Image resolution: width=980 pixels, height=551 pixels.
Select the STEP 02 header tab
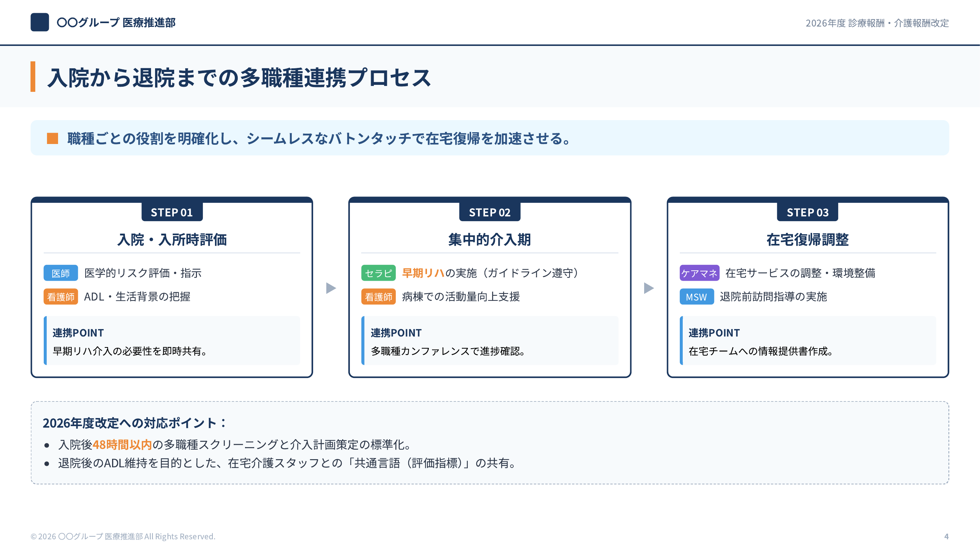(489, 212)
